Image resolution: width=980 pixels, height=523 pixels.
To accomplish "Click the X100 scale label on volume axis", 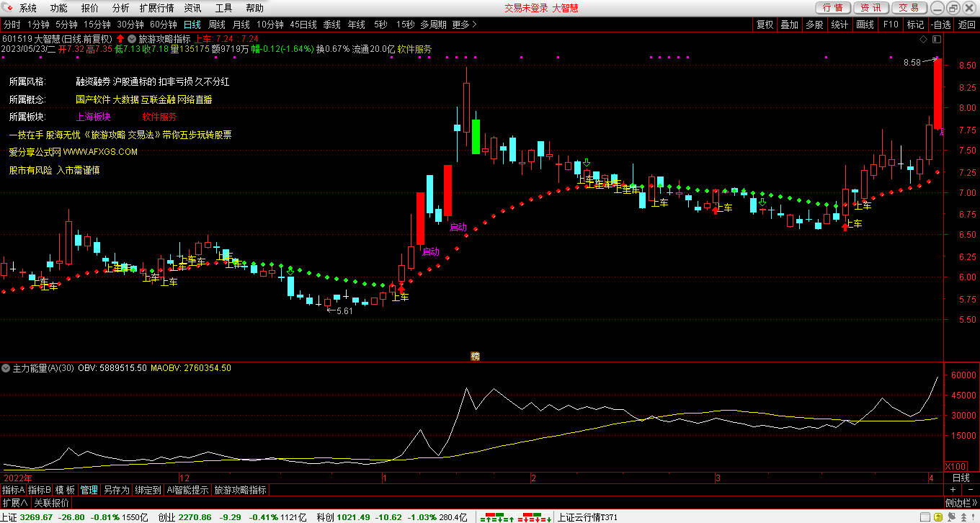I will (955, 465).
